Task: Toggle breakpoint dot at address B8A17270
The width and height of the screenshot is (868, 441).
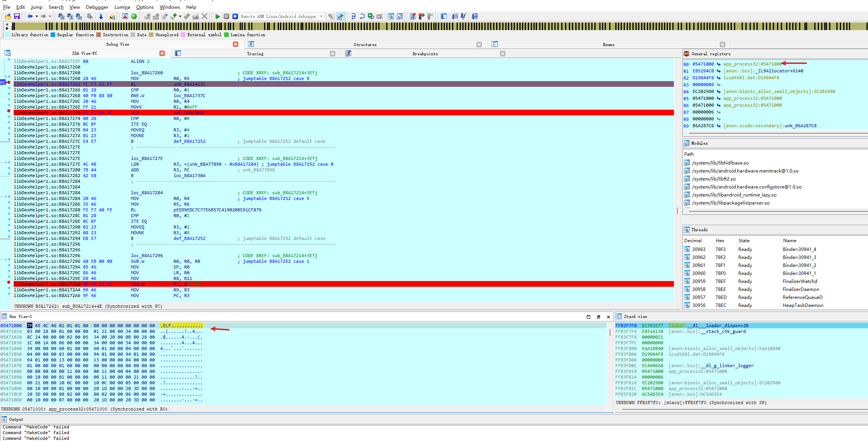Action: (9, 111)
